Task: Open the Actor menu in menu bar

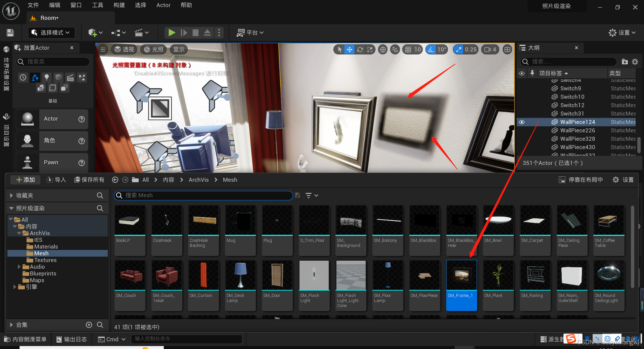Action: point(163,5)
